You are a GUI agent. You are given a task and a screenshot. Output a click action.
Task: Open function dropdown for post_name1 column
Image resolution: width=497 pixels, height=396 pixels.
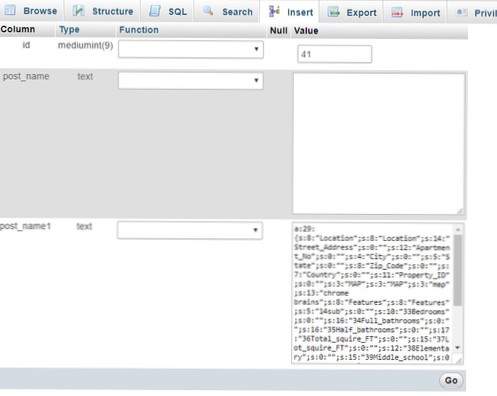190,230
